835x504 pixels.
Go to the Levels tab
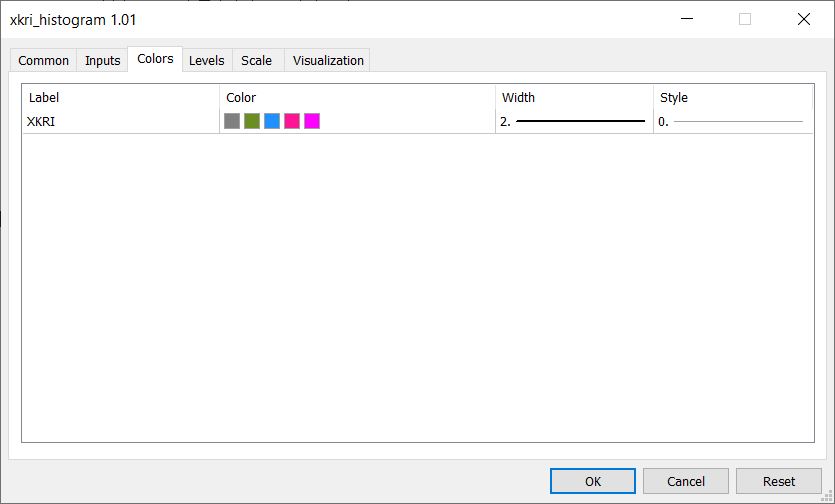tap(207, 60)
